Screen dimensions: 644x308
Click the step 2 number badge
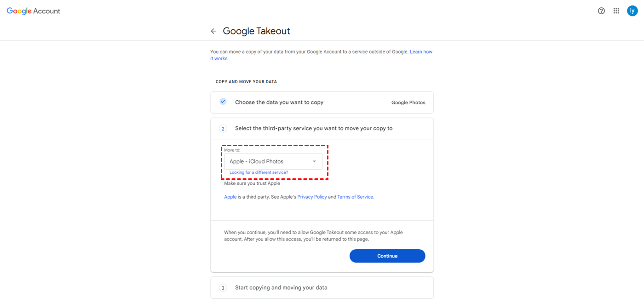point(223,129)
